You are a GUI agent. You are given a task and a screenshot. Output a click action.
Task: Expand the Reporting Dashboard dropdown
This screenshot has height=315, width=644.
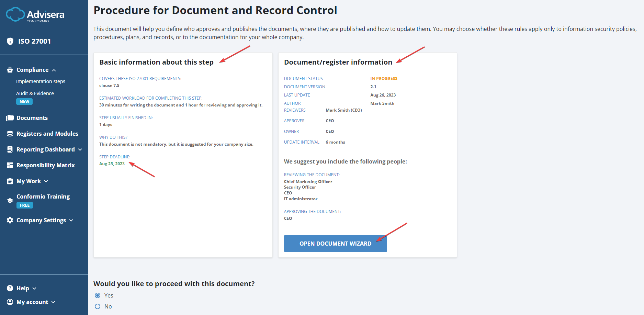point(81,149)
